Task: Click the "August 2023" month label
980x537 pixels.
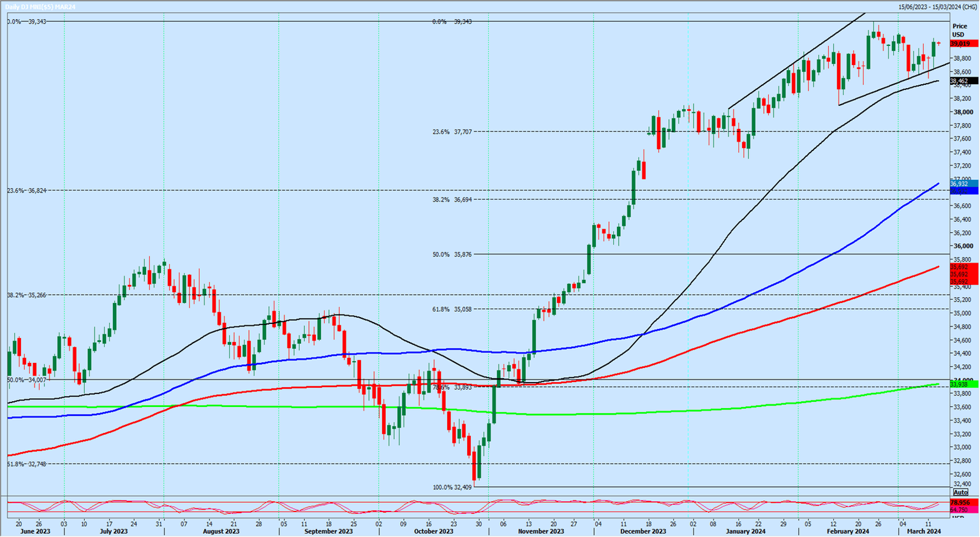Action: [221, 531]
